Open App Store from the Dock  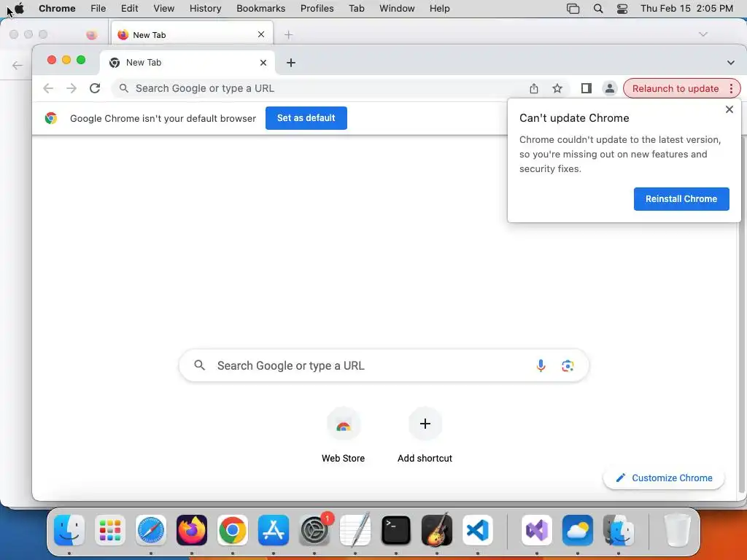(x=274, y=530)
